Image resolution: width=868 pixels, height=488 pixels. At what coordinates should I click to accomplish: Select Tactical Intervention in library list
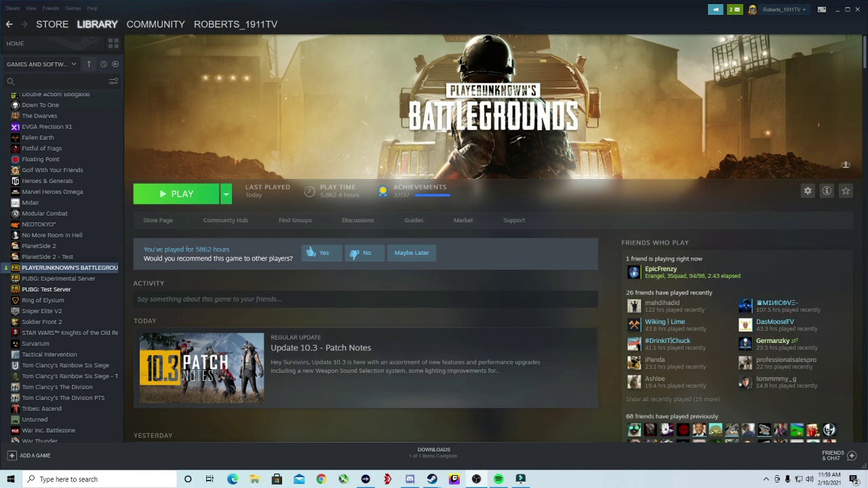click(x=49, y=354)
